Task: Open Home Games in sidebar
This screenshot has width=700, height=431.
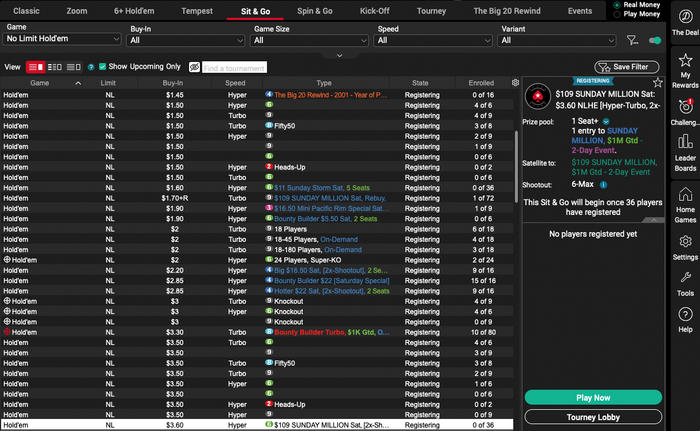Action: (685, 200)
